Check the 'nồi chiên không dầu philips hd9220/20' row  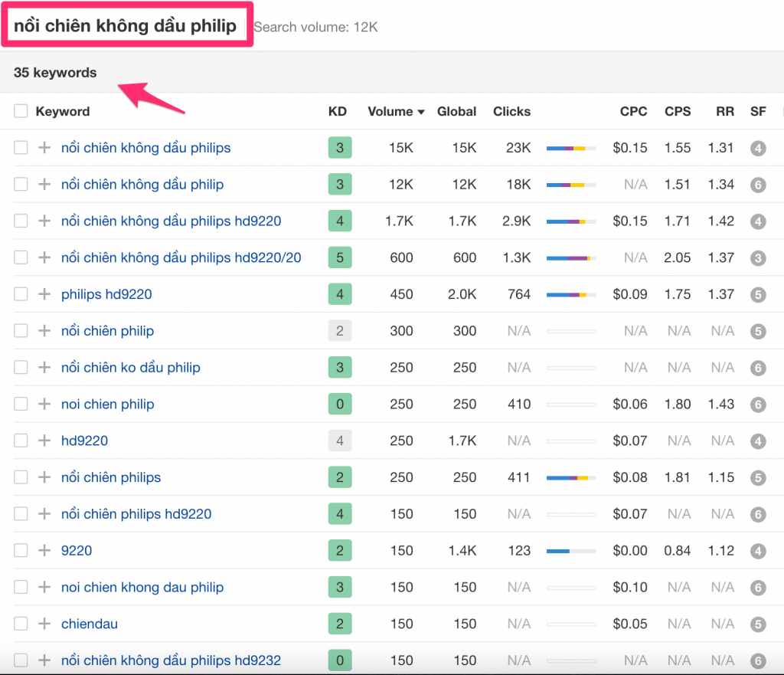point(21,257)
